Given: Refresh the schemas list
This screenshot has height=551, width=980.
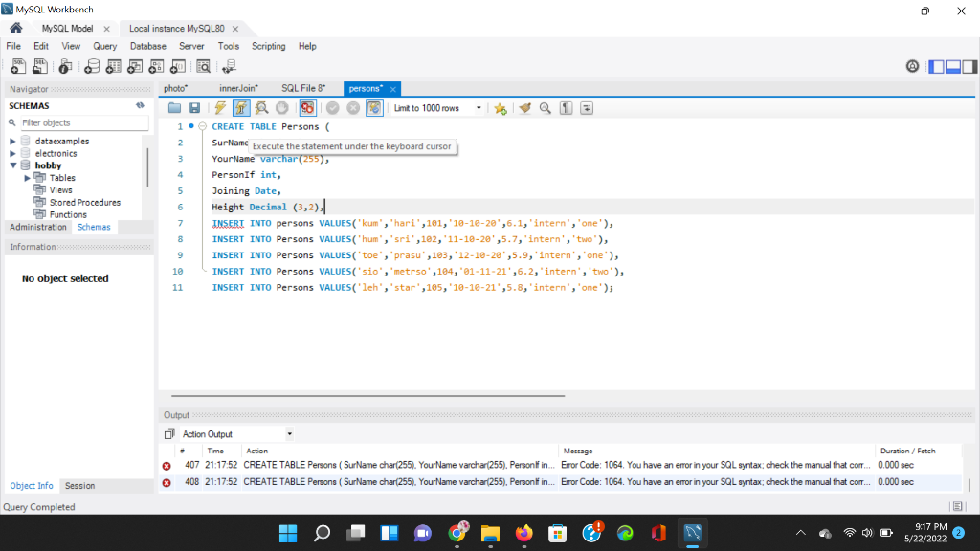Looking at the screenshot, I should pos(140,105).
